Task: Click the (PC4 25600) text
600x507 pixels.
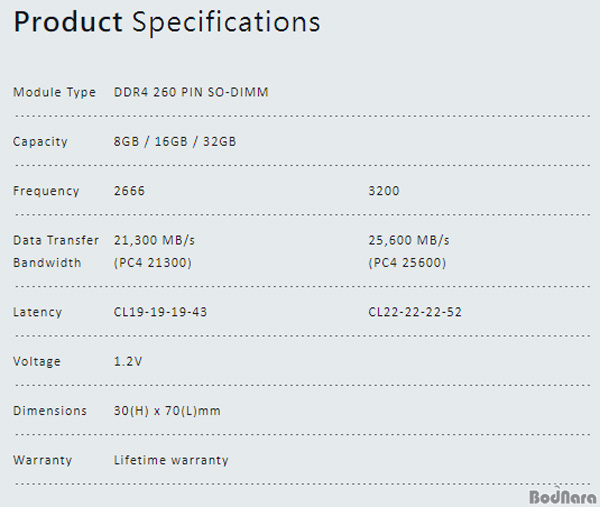Action: tap(407, 262)
